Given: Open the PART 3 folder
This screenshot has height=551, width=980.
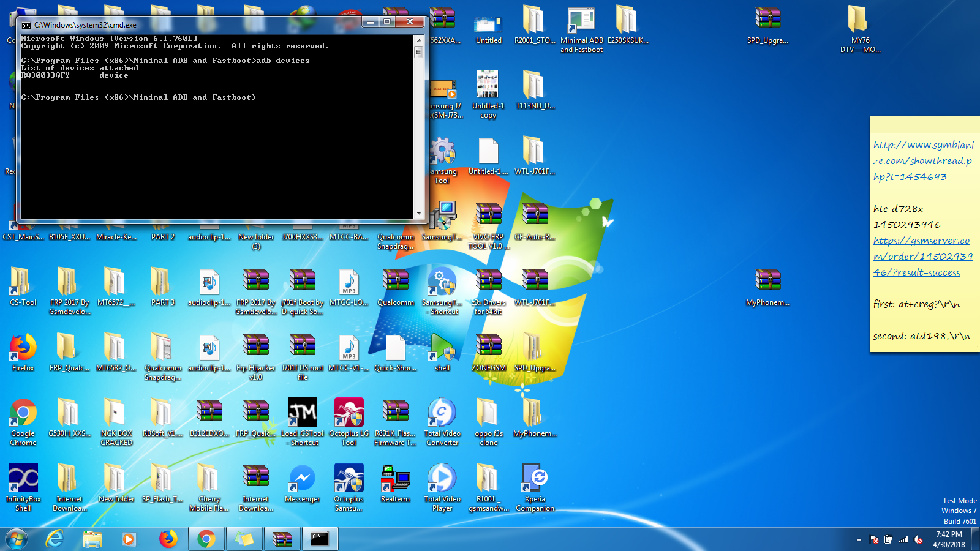Looking at the screenshot, I should [162, 287].
